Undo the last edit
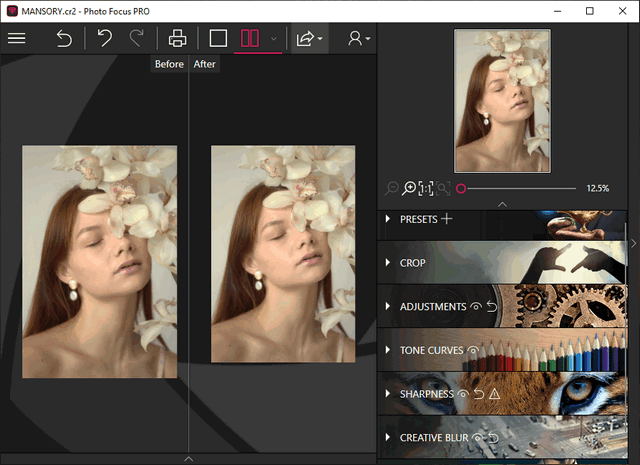Screen dimensions: 640x465 click(x=104, y=39)
